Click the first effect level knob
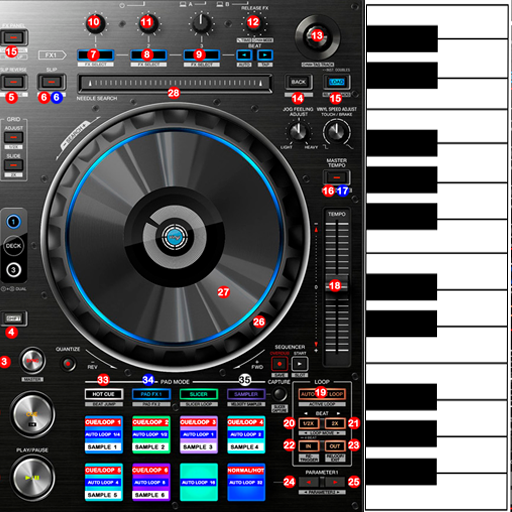Viewport: 512px width, 512px height. click(x=96, y=23)
